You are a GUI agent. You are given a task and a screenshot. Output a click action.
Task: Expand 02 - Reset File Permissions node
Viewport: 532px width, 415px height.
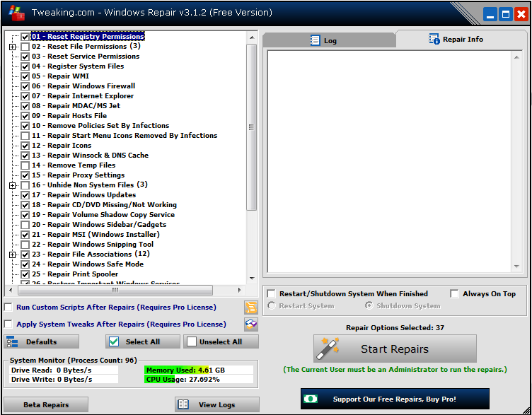(x=12, y=47)
